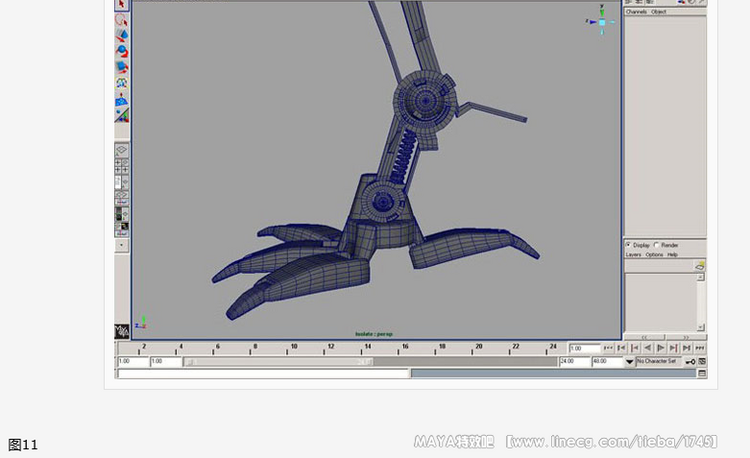Select the Render radio button
The width and height of the screenshot is (750, 458).
tap(657, 245)
